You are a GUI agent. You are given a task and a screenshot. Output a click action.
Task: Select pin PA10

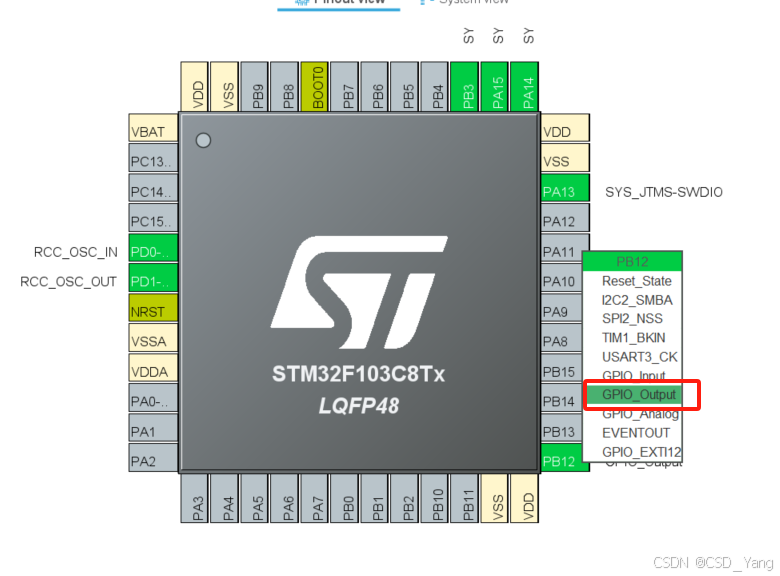pyautogui.click(x=561, y=277)
